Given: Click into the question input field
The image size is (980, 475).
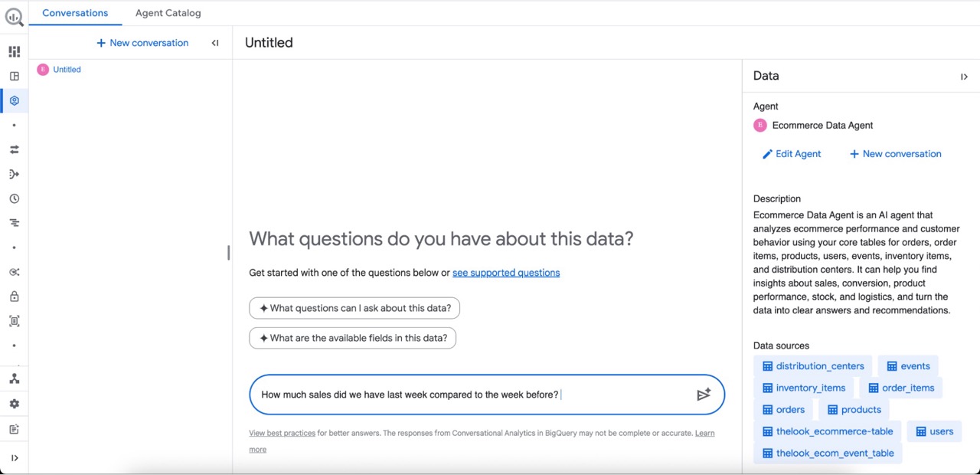Looking at the screenshot, I should point(467,395).
